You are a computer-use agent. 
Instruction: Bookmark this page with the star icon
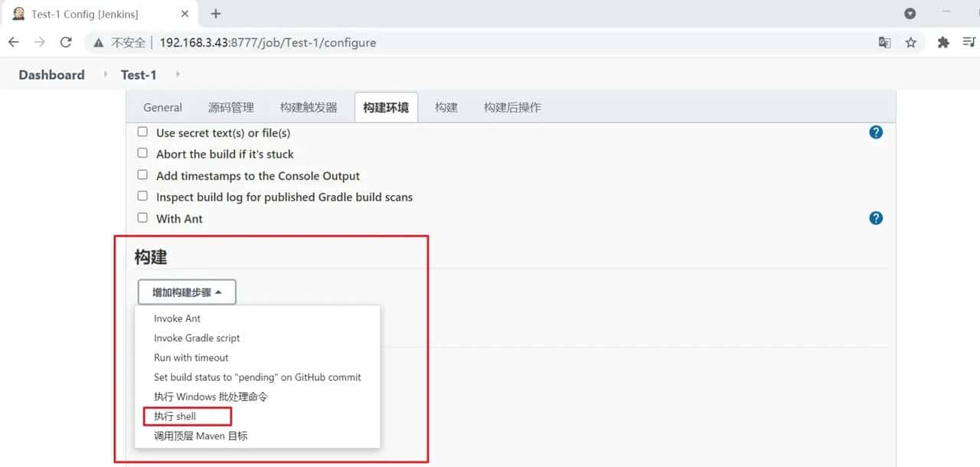tap(910, 43)
